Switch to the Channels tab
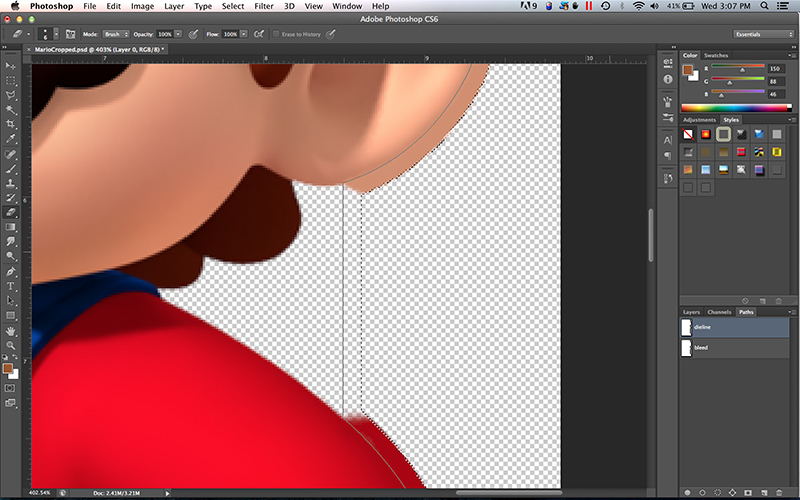Image resolution: width=800 pixels, height=500 pixels. click(719, 312)
